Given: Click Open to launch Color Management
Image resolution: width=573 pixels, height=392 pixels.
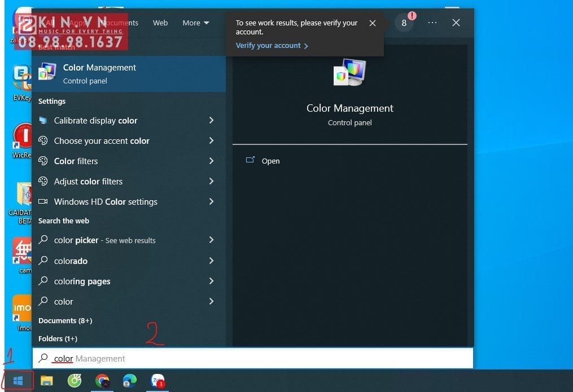Looking at the screenshot, I should click(270, 161).
